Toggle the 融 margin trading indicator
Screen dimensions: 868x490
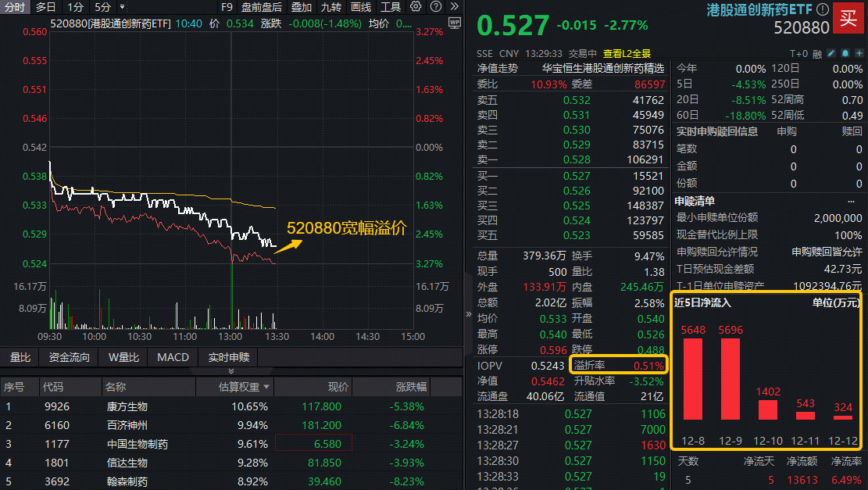tap(818, 52)
